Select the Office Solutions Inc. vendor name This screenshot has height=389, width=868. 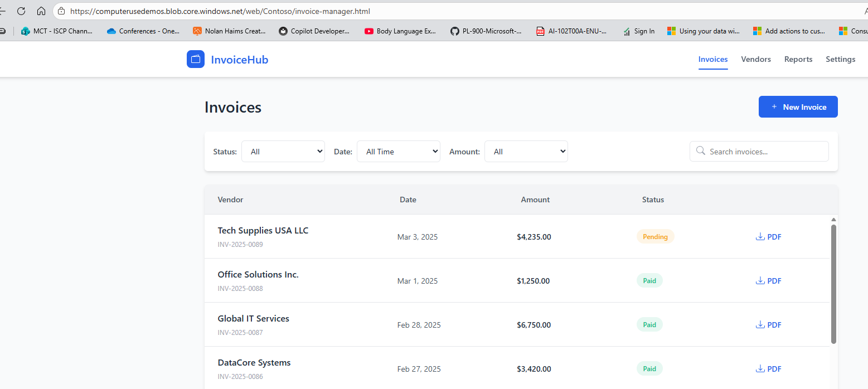pyautogui.click(x=258, y=275)
